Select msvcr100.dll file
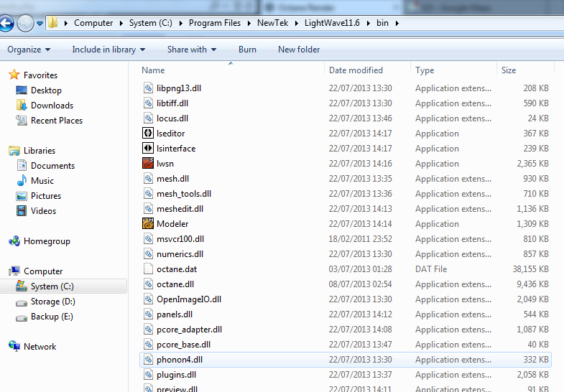 [180, 239]
